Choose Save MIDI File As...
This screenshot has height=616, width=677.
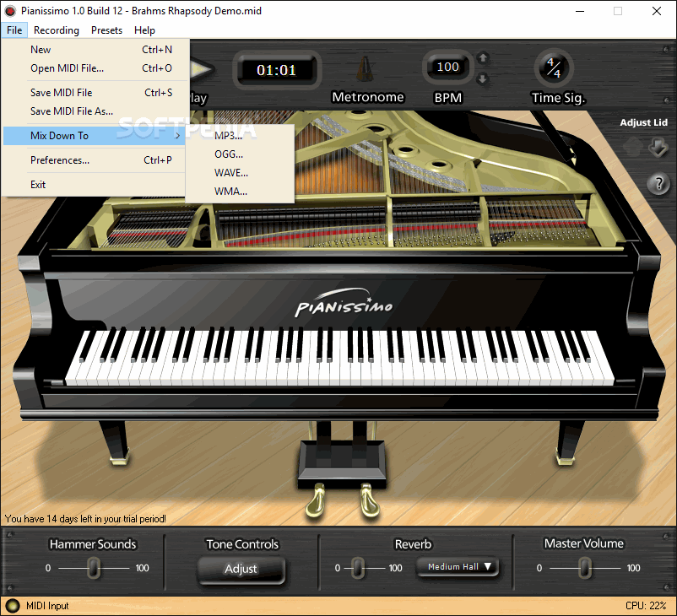(x=95, y=111)
